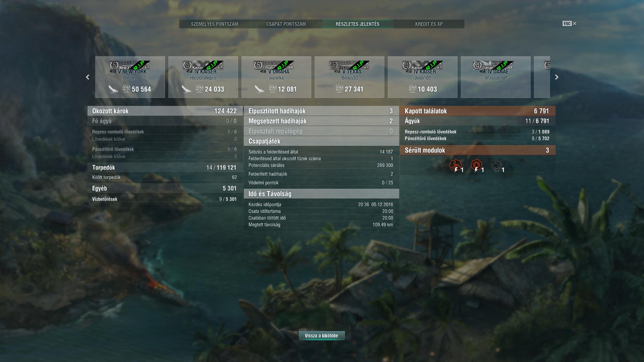Click the damage icon beside 27 341
This screenshot has height=362, width=644.
(339, 89)
